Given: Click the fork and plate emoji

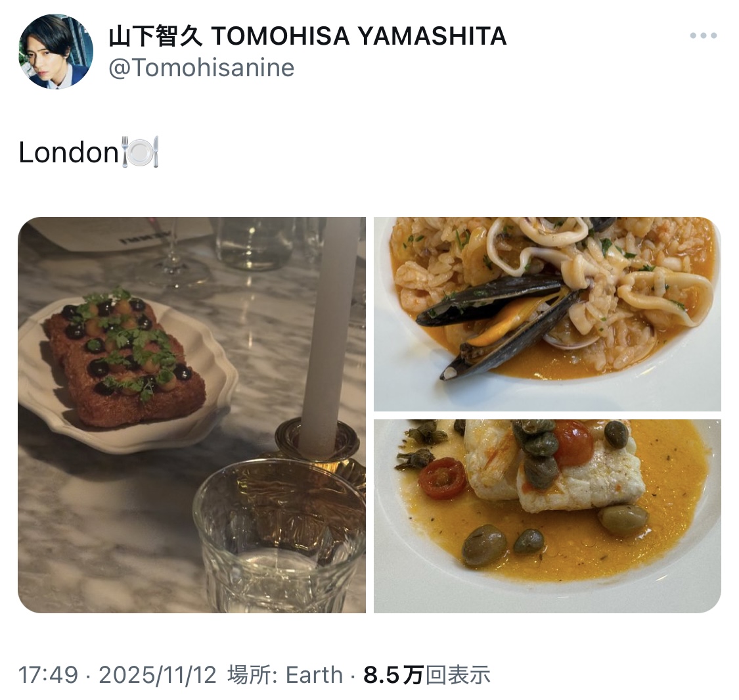Looking at the screenshot, I should pos(141,152).
